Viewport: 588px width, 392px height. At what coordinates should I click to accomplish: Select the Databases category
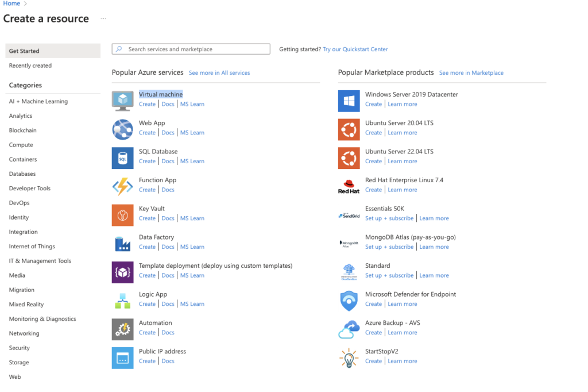pos(22,174)
